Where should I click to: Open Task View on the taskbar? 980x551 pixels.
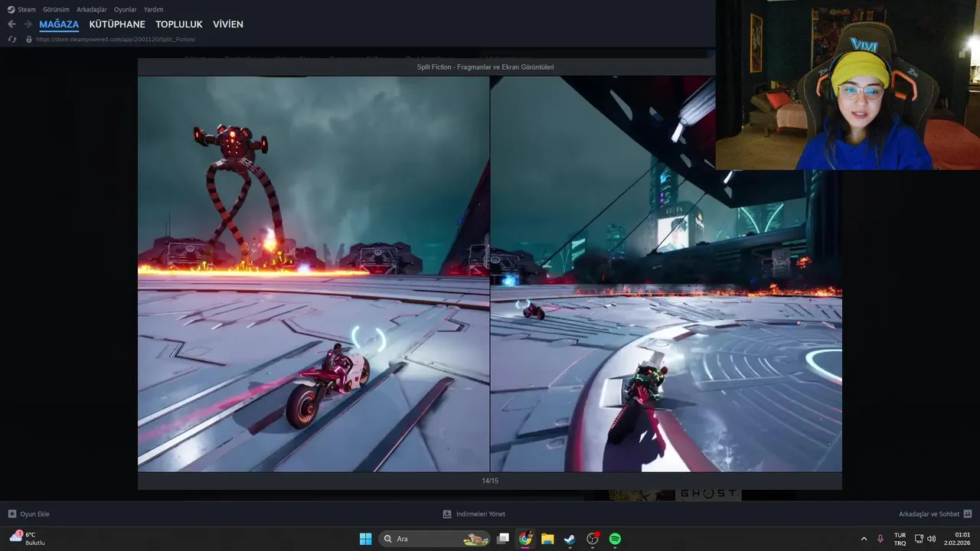click(x=503, y=539)
